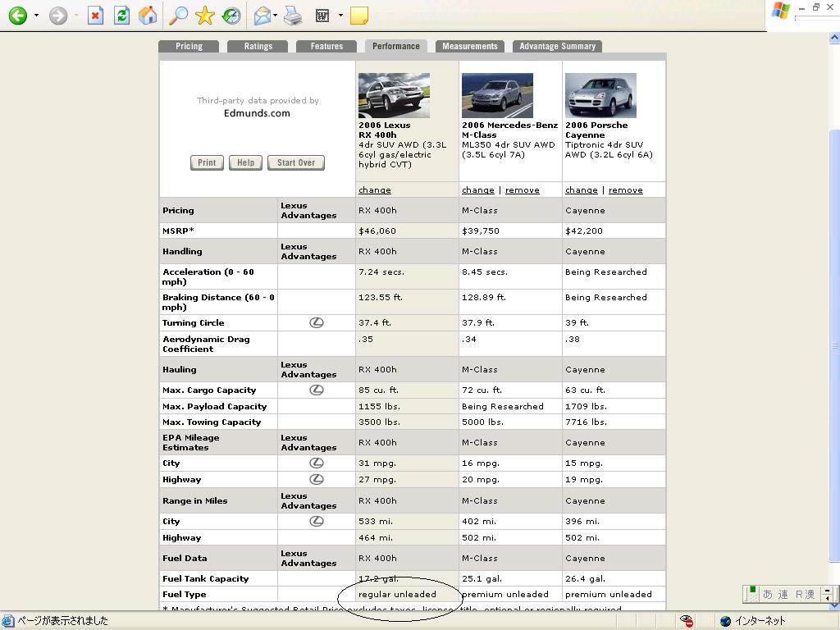The image size is (840, 630).
Task: Open Back button history dropdown arrow
Action: pos(36,16)
